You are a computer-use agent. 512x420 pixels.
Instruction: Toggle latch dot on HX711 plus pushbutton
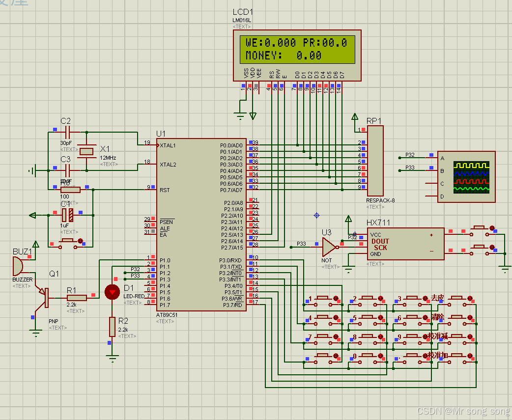492,228
